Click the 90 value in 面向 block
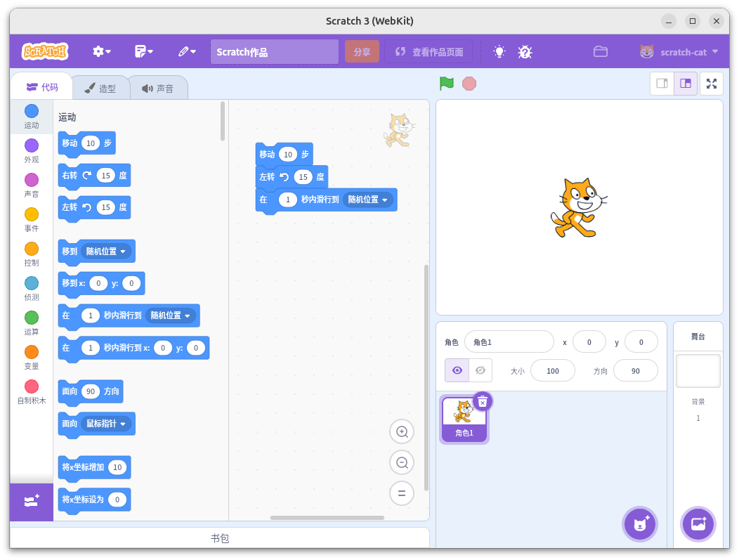Screen dimensions: 739x560 pos(91,391)
